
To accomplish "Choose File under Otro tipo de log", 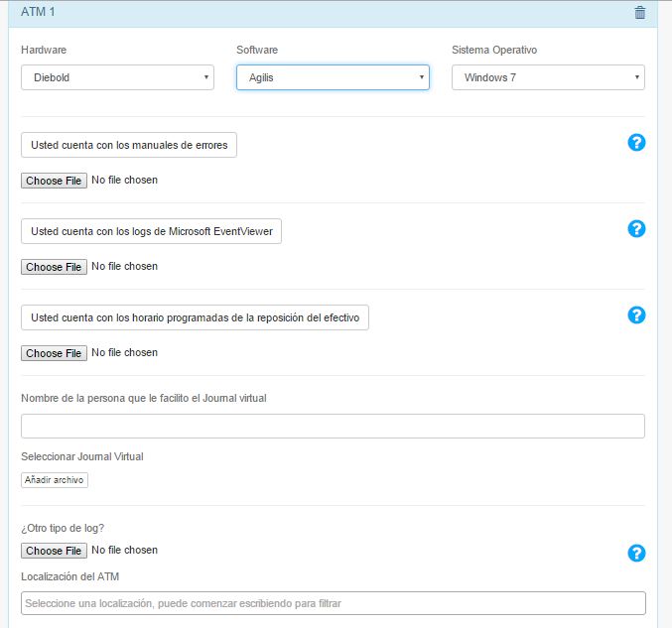I will [54, 551].
